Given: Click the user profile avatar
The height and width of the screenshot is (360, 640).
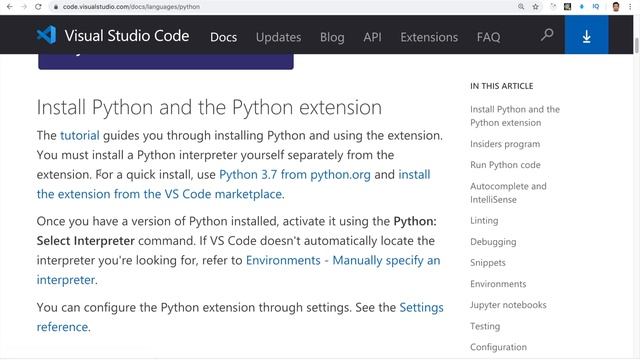Looking at the screenshot, I should pyautogui.click(x=616, y=7).
